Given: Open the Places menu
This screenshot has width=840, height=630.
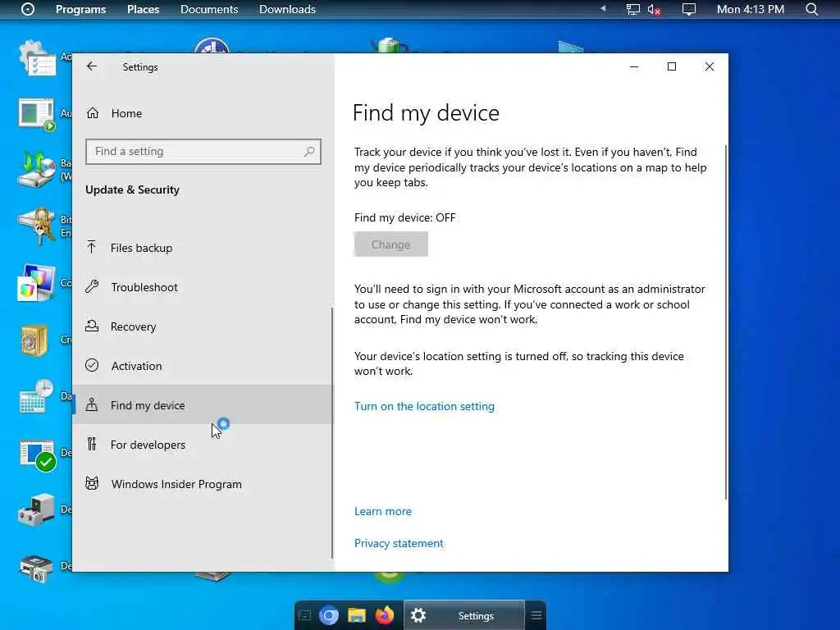Looking at the screenshot, I should tap(143, 9).
